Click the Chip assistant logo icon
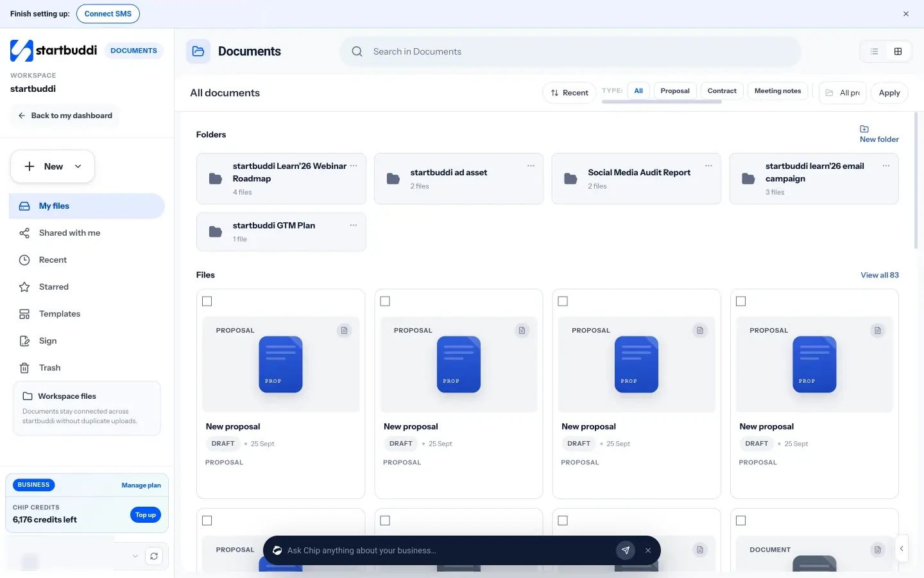 click(x=277, y=550)
